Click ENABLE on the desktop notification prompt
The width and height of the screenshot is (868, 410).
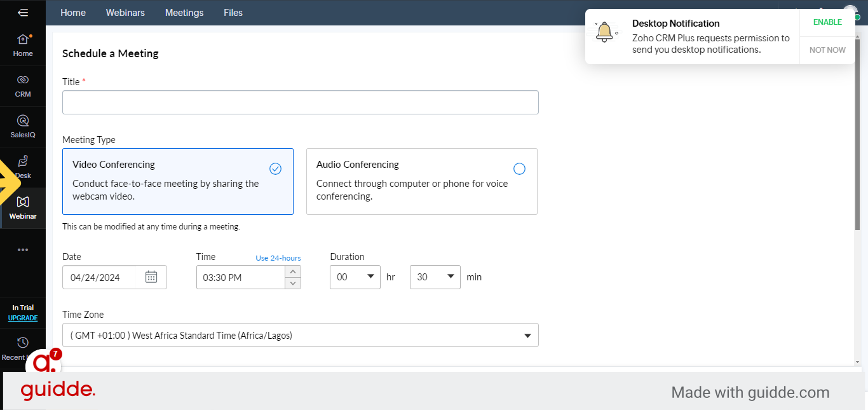tap(827, 22)
